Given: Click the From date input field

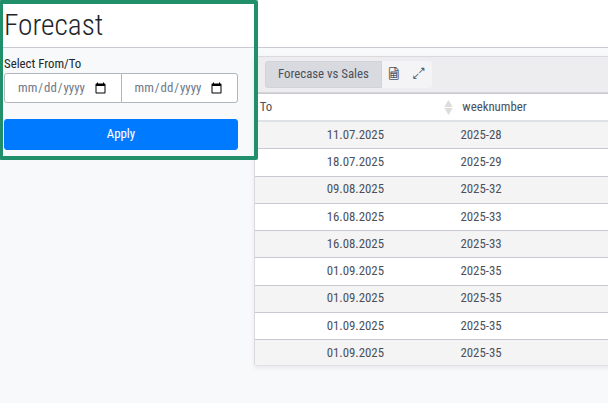Looking at the screenshot, I should (x=52, y=88).
